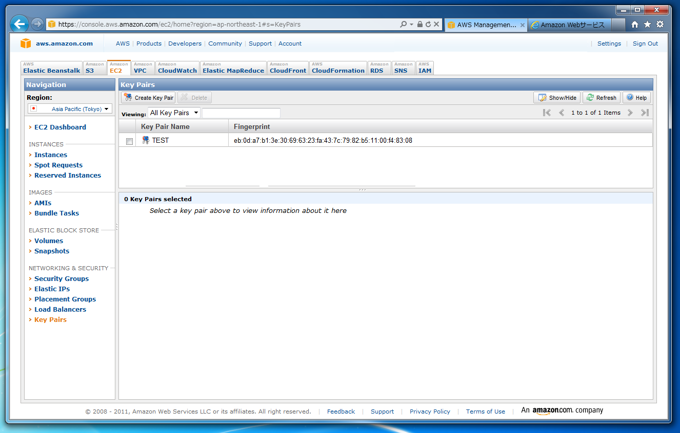
Task: Click the Feedback footer link
Action: (341, 411)
